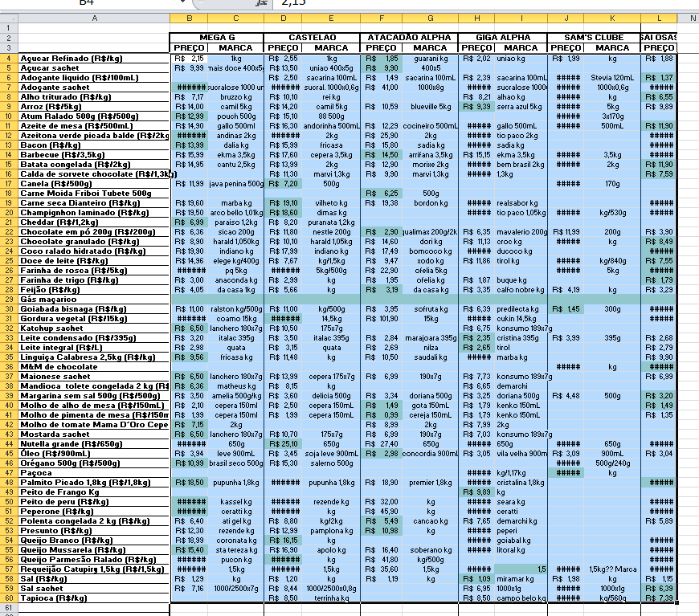This screenshot has height=616, width=699.
Task: Click the 'java penina 500g' brand cell
Action: pos(236,184)
